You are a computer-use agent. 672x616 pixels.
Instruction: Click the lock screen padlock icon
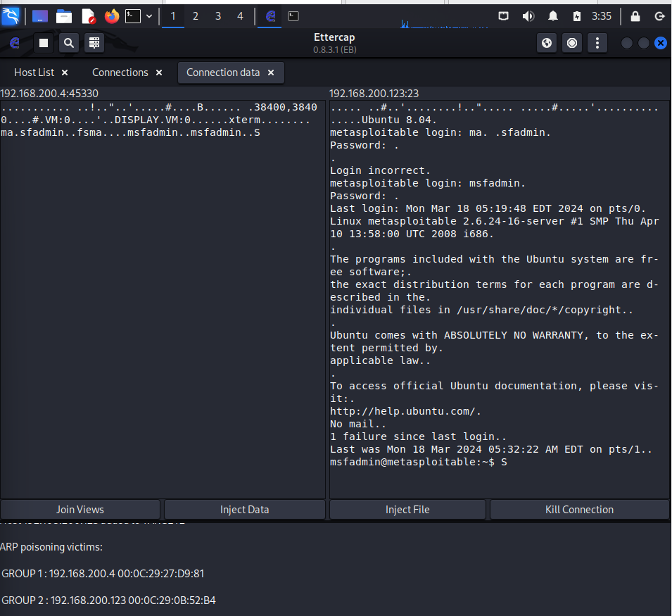point(635,16)
